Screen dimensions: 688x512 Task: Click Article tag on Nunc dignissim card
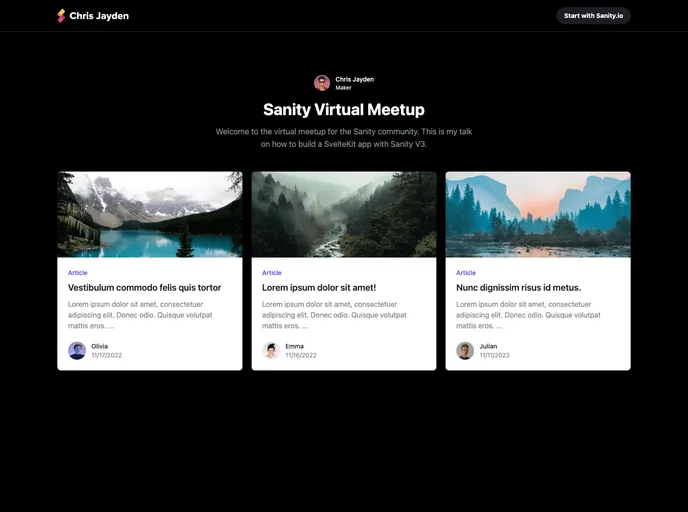466,273
